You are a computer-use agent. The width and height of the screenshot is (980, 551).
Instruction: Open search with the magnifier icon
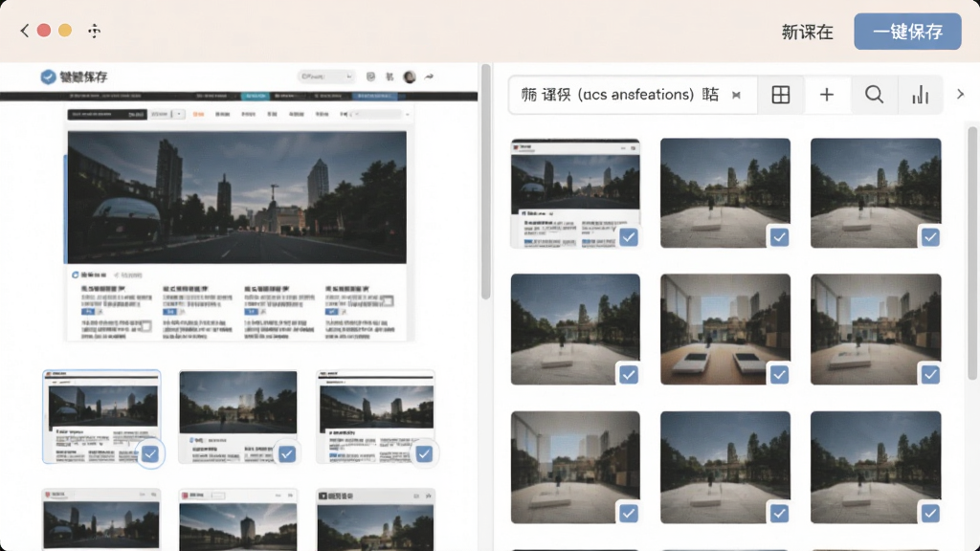coord(874,95)
